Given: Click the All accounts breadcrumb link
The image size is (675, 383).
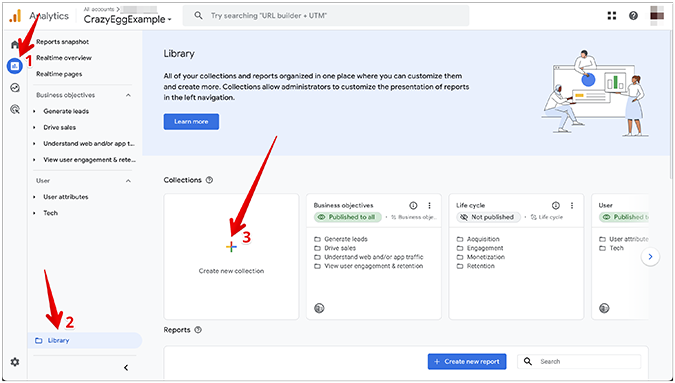Looking at the screenshot, I should point(99,9).
